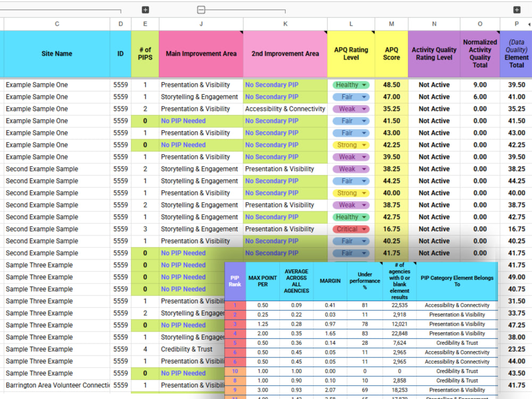The image size is (532, 399).
Task: Select column L header
Action: point(351,24)
